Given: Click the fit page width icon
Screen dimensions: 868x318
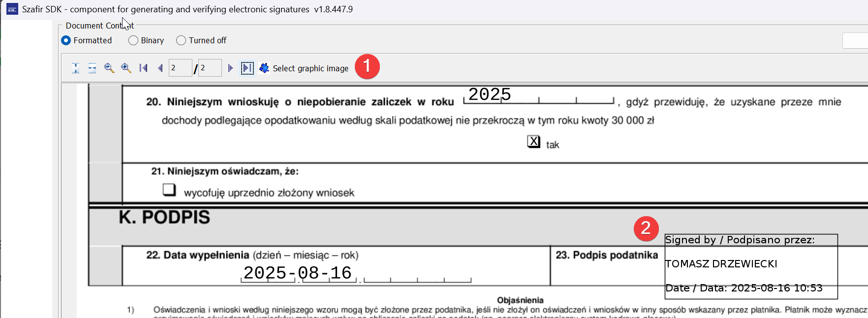Looking at the screenshot, I should [92, 68].
